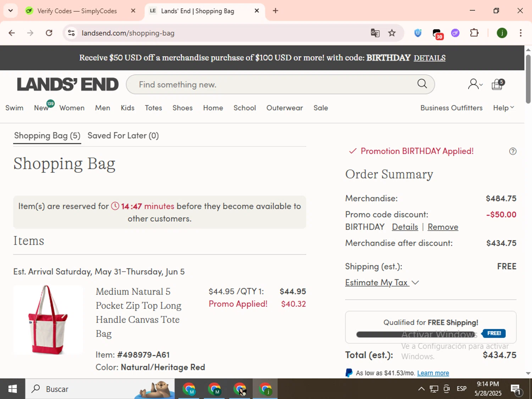Close the Lands' End Shopping Bag tab

(x=257, y=11)
